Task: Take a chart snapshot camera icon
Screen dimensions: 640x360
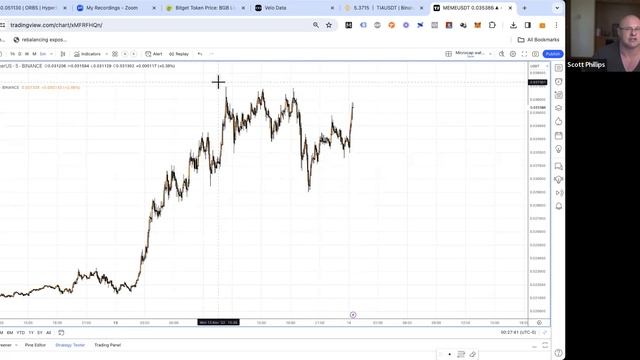Action: click(x=535, y=54)
